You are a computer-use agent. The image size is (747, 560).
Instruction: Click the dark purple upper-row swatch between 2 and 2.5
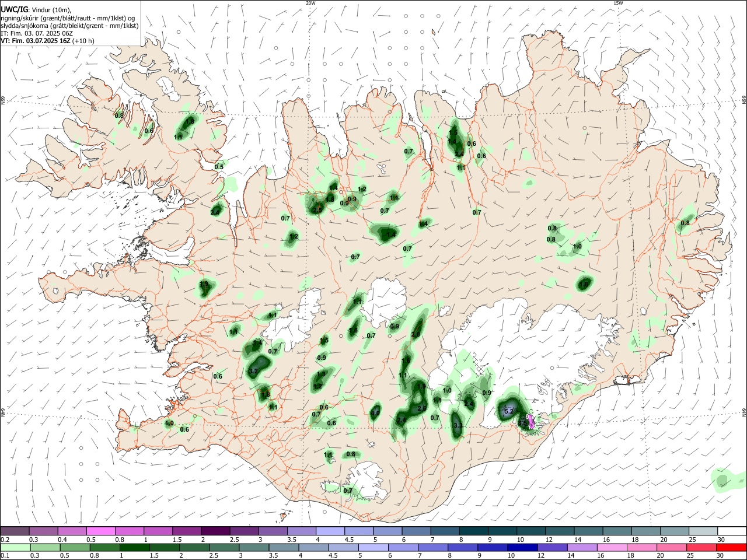215,531
